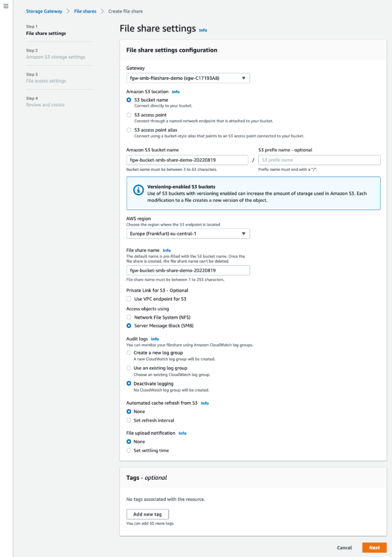This screenshot has height=557, width=392.
Task: Choose Set refresh interval for cache
Action: (x=129, y=420)
